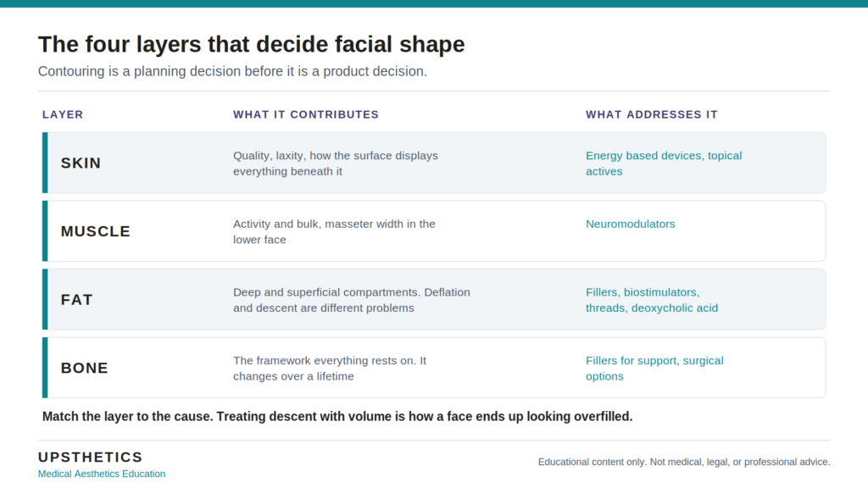Click the WHAT ADDRESSES IT column header
The width and height of the screenshot is (868, 488).
pyautogui.click(x=652, y=114)
